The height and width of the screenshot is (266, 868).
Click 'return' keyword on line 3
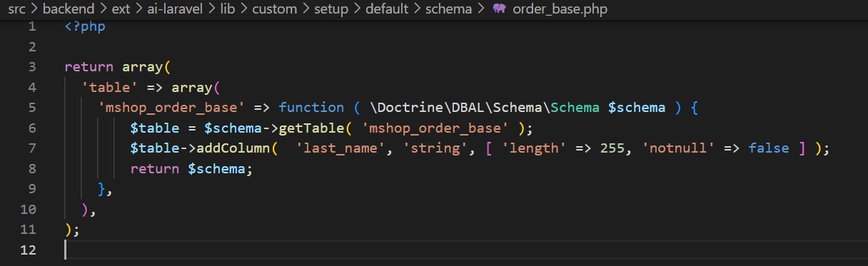pyautogui.click(x=89, y=67)
